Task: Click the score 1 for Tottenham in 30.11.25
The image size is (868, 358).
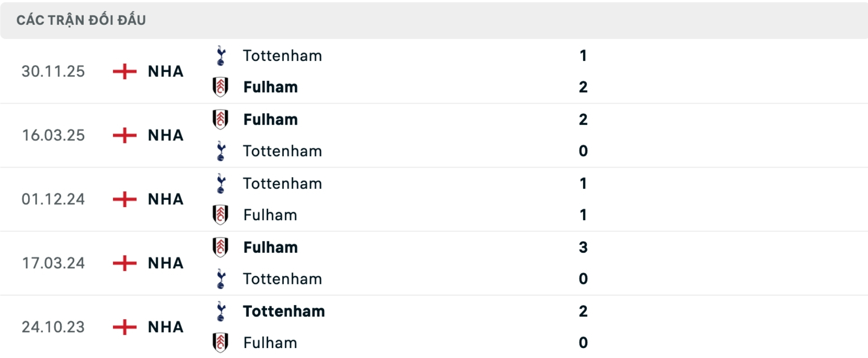Action: click(x=584, y=55)
